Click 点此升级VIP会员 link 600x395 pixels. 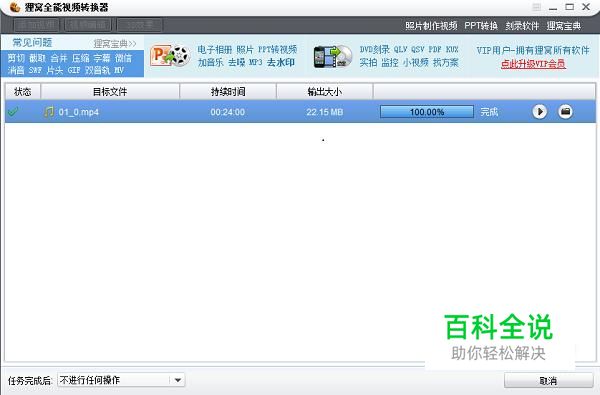coord(533,64)
